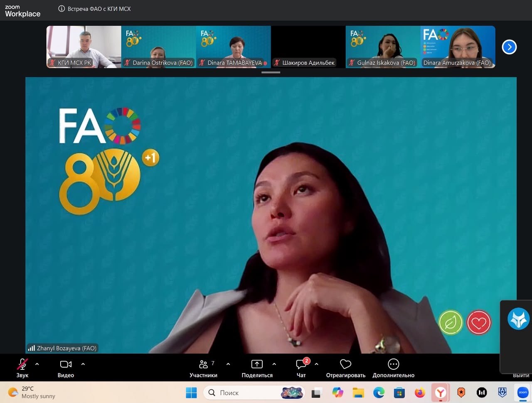Open Task View from the taskbar
This screenshot has width=532, height=403.
click(317, 393)
